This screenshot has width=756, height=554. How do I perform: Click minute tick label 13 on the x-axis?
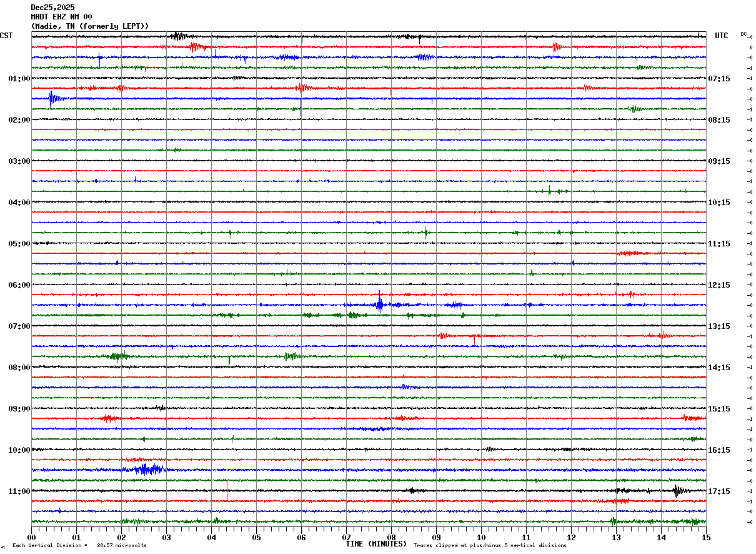[x=616, y=537]
